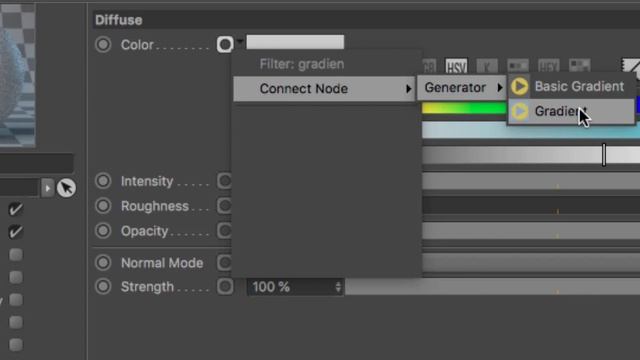Toggle the Normal Mode animation dot
640x360 pixels.
[x=103, y=262]
